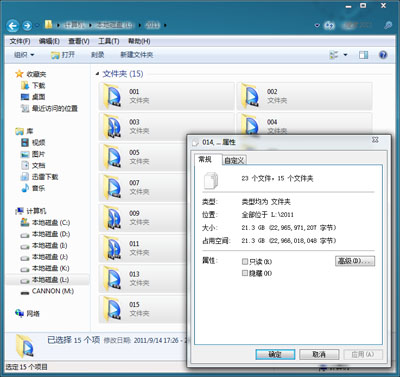The height and width of the screenshot is (377, 400).
Task: Open the 文件(F) menu
Action: coord(20,41)
